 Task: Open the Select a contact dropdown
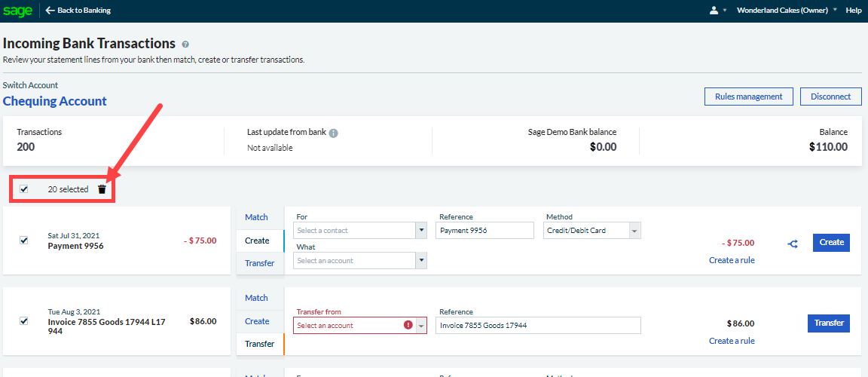(x=360, y=231)
